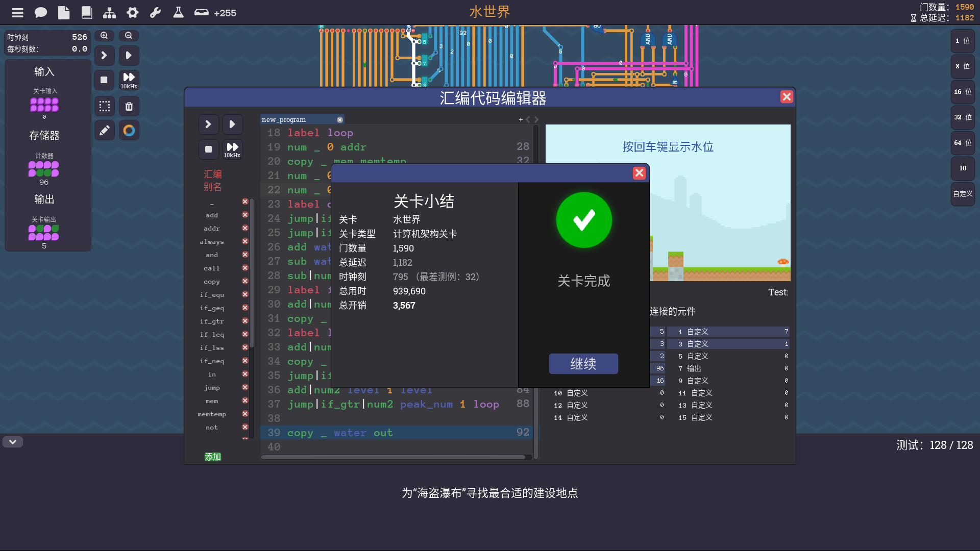Zoom in on the circuit canvas
This screenshot has height=551, width=980.
104,36
